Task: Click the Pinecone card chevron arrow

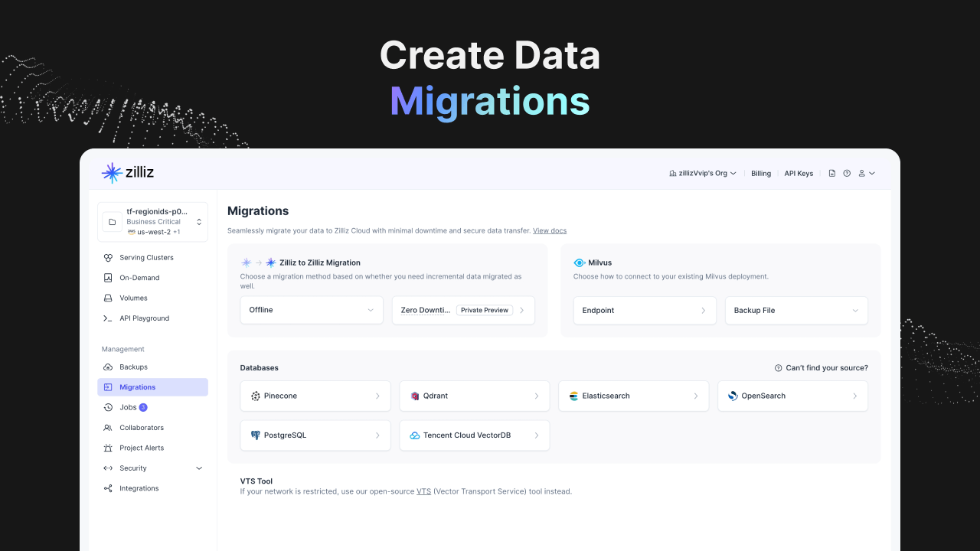Action: coord(377,396)
